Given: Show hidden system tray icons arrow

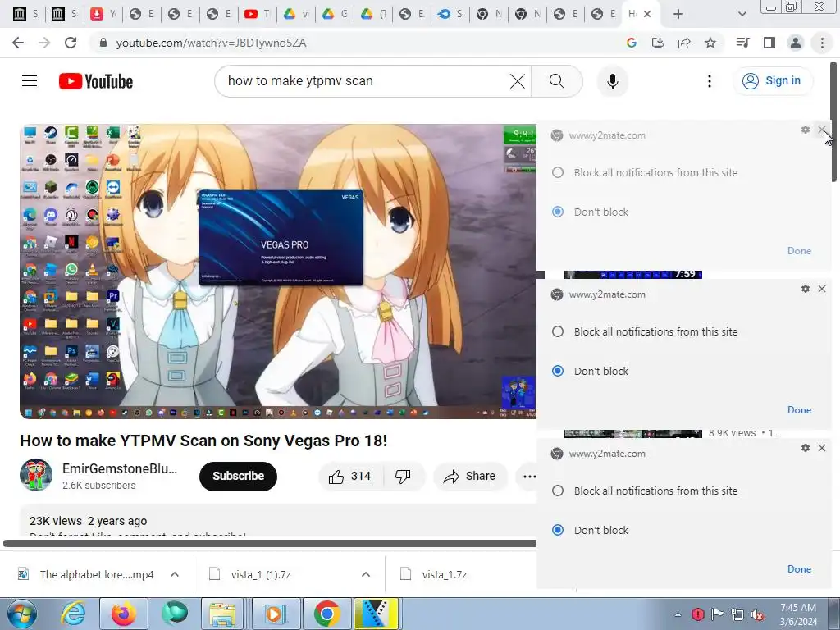Looking at the screenshot, I should [678, 614].
